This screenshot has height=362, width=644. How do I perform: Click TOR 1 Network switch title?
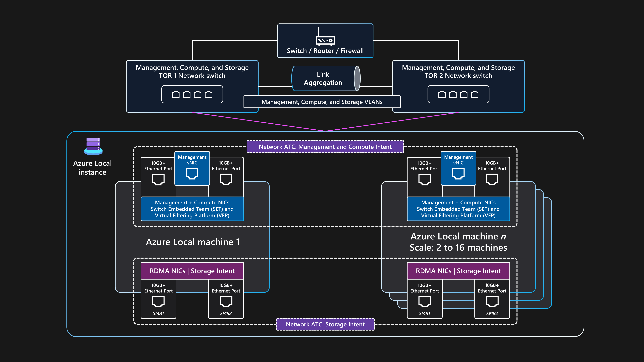[x=192, y=72]
